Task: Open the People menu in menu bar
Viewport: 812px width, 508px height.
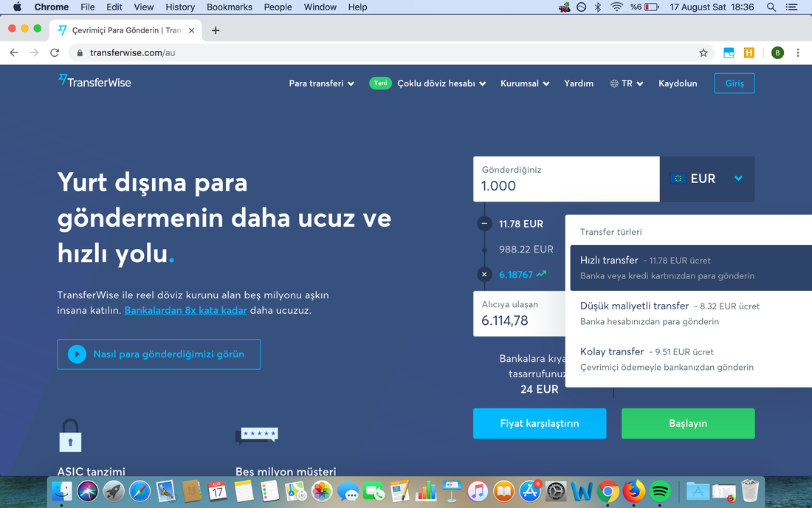Action: (x=278, y=7)
